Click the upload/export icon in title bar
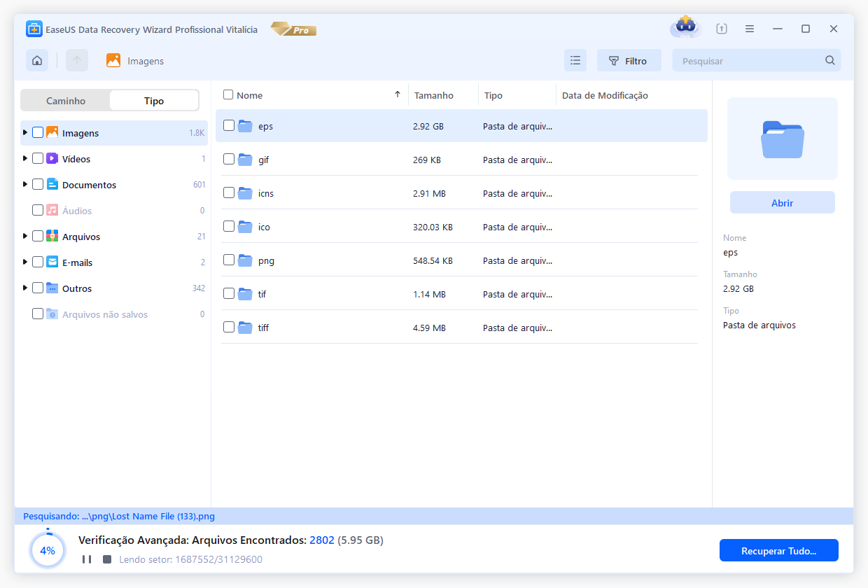 coord(722,29)
